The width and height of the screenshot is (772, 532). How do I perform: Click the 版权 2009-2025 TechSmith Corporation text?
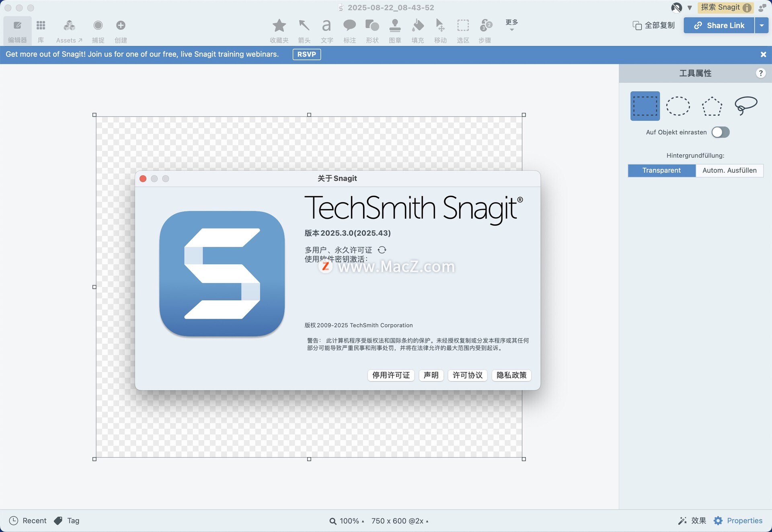click(x=359, y=325)
